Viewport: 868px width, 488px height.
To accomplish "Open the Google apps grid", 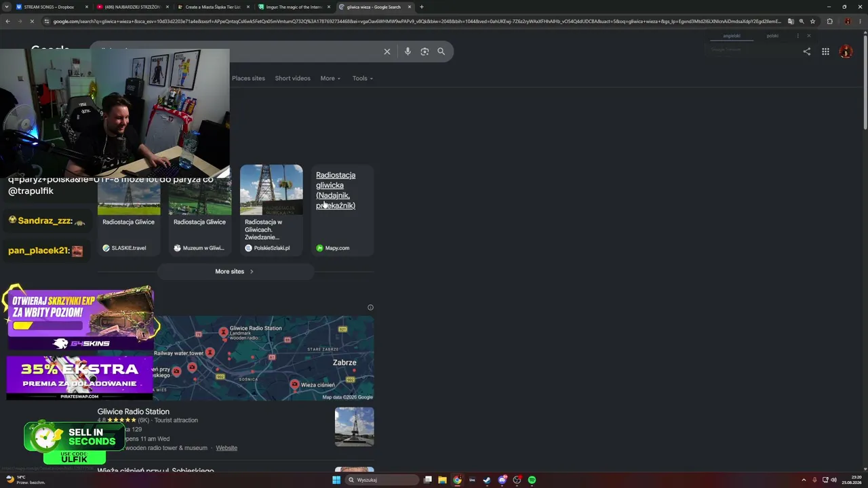I will [825, 52].
